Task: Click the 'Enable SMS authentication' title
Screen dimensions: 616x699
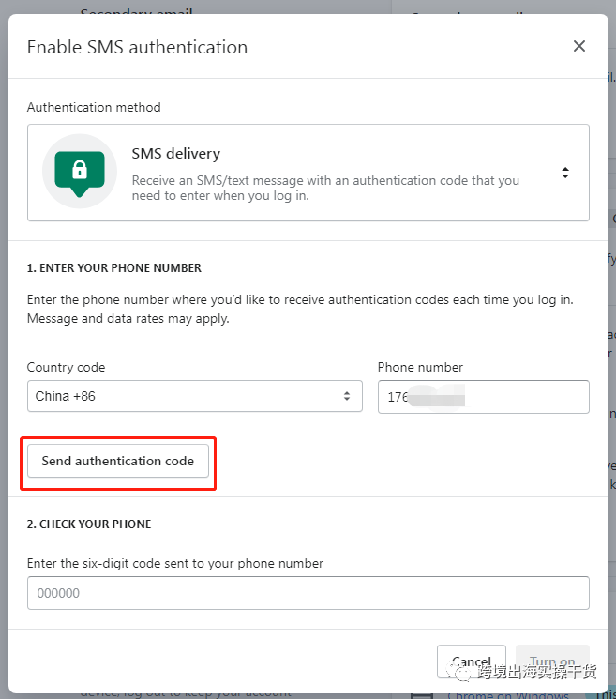Action: (x=137, y=47)
